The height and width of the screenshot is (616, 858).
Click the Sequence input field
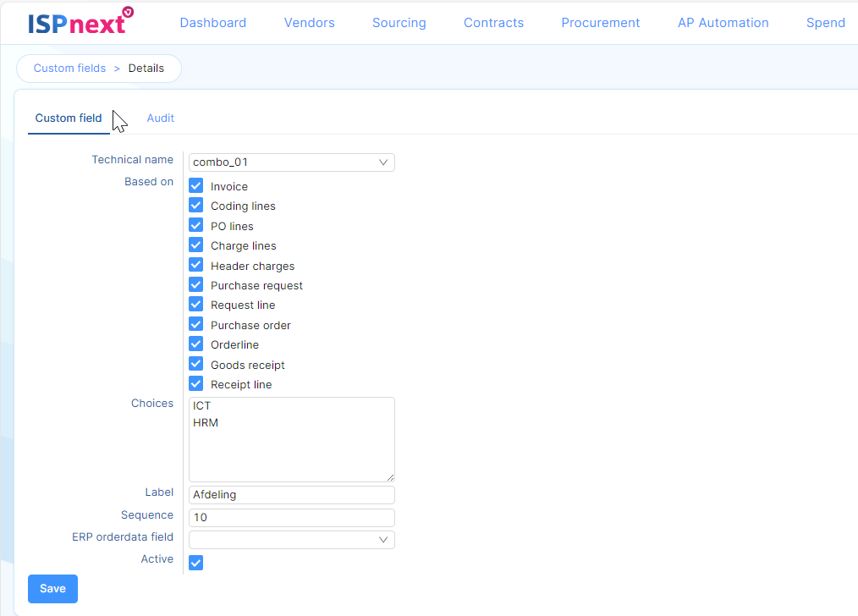click(291, 518)
